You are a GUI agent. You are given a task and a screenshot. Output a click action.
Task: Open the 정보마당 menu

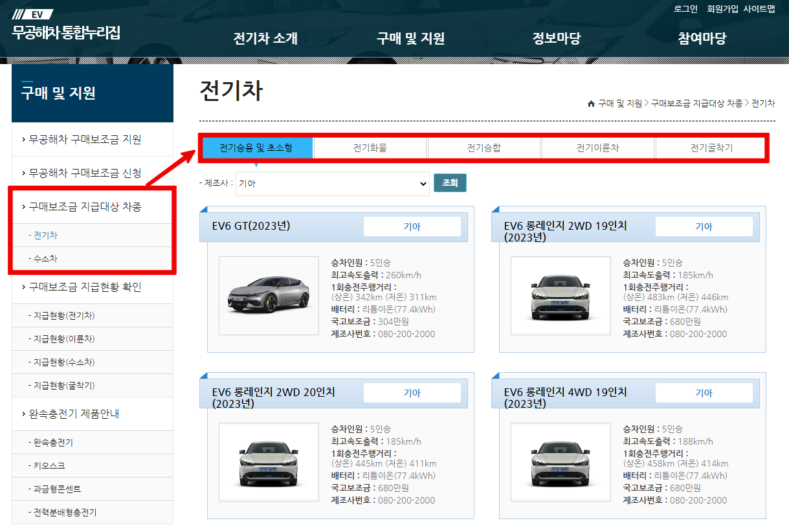pos(558,39)
